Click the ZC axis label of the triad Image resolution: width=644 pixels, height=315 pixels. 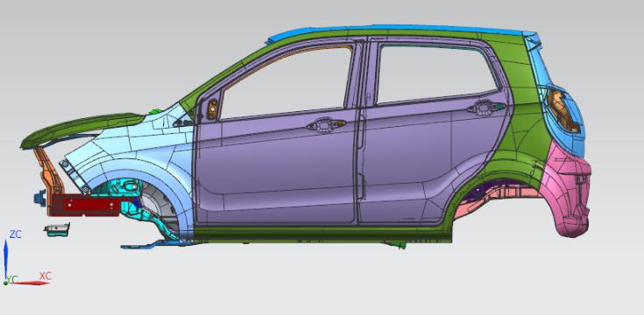16,234
